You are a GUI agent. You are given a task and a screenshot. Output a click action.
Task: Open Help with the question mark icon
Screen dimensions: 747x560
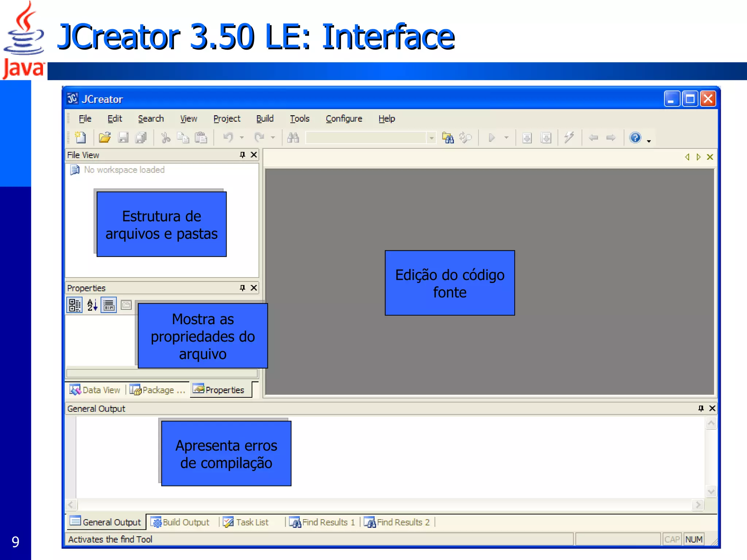[x=635, y=137]
